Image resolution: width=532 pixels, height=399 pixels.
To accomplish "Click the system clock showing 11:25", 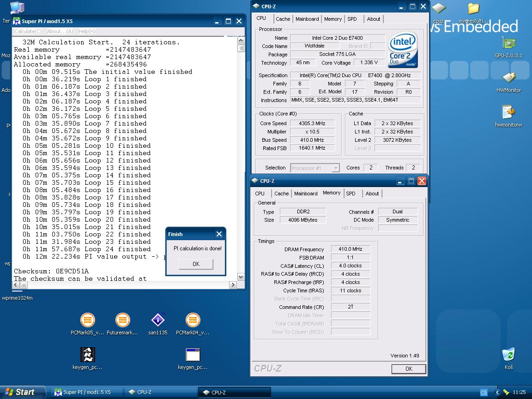I will coord(519,392).
